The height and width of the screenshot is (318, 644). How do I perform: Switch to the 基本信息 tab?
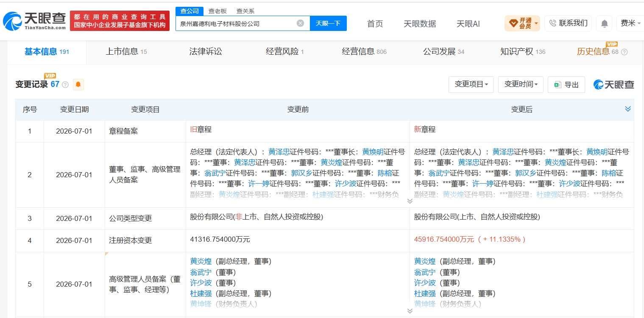pos(47,52)
